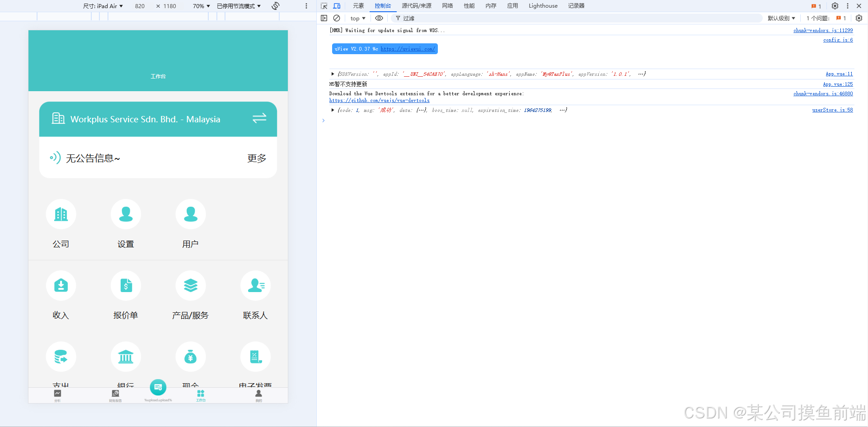Viewport: 868px width, 427px height.
Task: Open the 电子发票 e-invoice icon
Action: [256, 357]
